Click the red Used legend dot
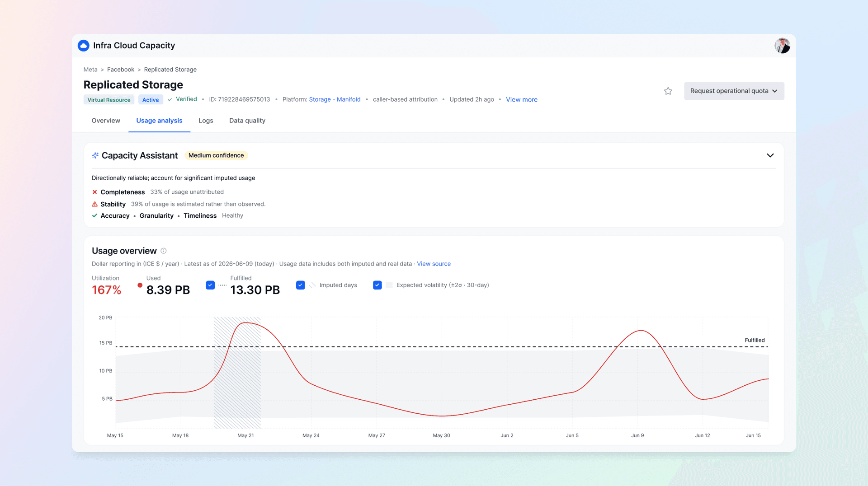The width and height of the screenshot is (868, 486). coord(140,285)
